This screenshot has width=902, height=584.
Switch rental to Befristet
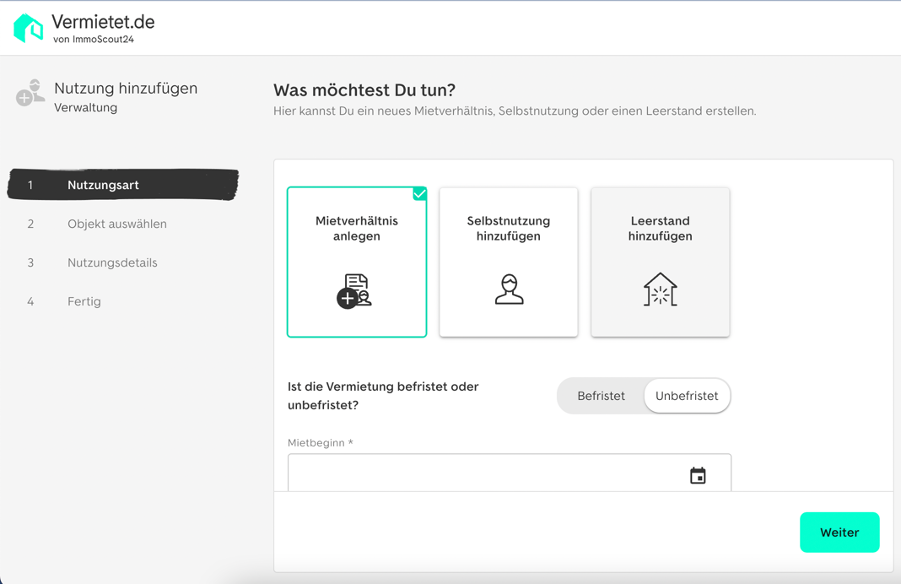pyautogui.click(x=601, y=396)
